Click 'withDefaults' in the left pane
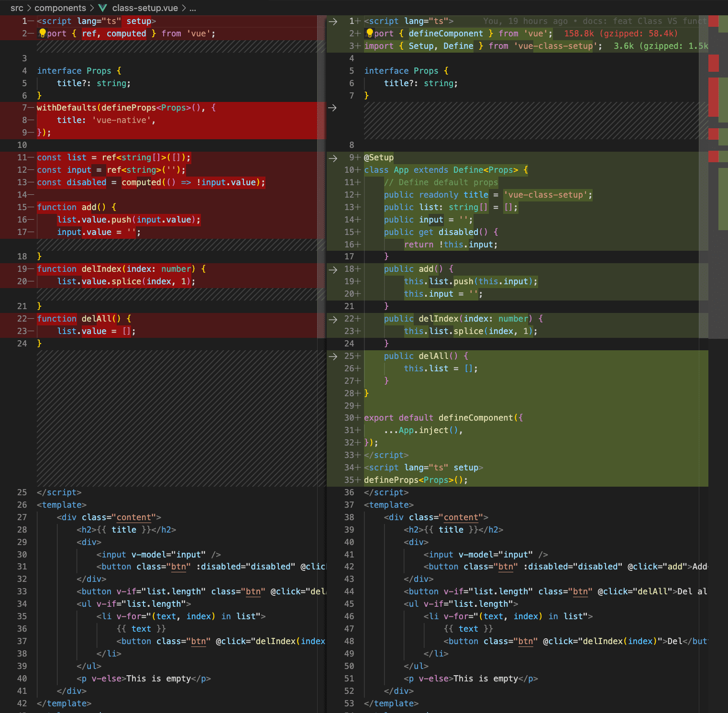This screenshot has width=728, height=713. click(66, 108)
